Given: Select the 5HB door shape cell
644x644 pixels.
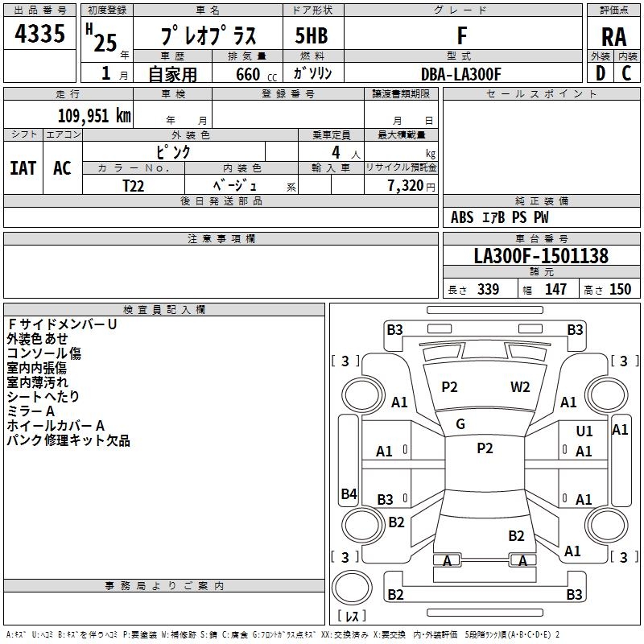Looking at the screenshot, I should tap(312, 36).
